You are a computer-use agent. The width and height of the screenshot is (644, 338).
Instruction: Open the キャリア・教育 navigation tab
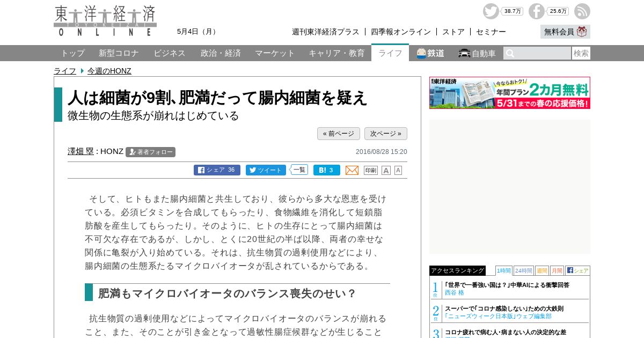pyautogui.click(x=336, y=53)
